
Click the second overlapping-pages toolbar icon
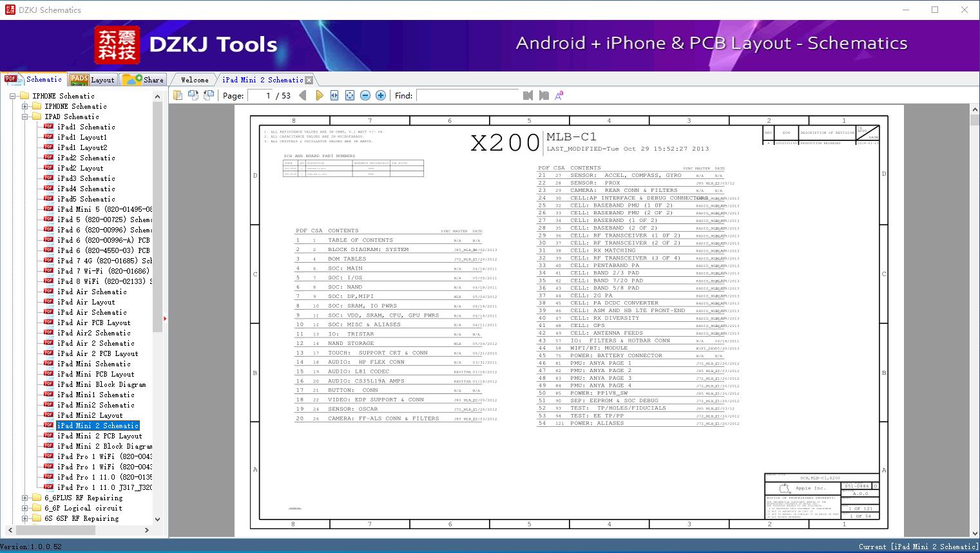(193, 95)
